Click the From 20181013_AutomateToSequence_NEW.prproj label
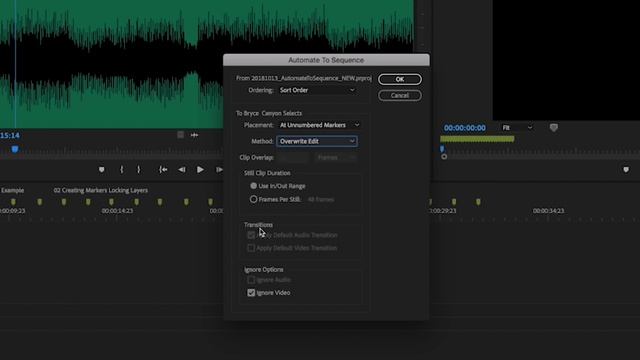Screen dimensions: 640x360 click(304, 78)
